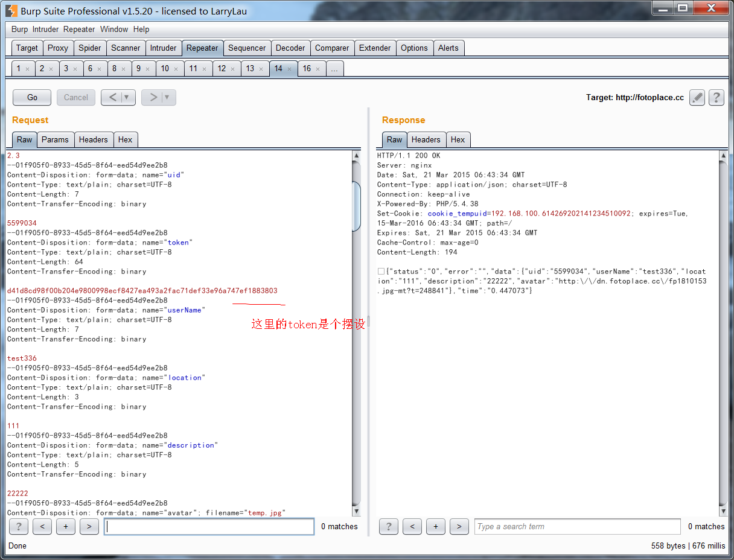Select request Headers view tab
Screen dimensions: 734x560
click(94, 139)
